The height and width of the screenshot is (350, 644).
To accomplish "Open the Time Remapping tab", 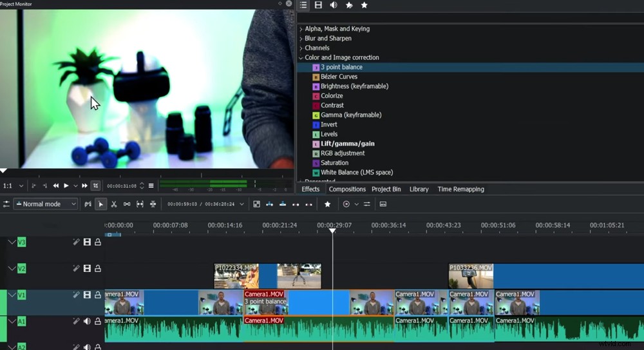I will (x=461, y=190).
